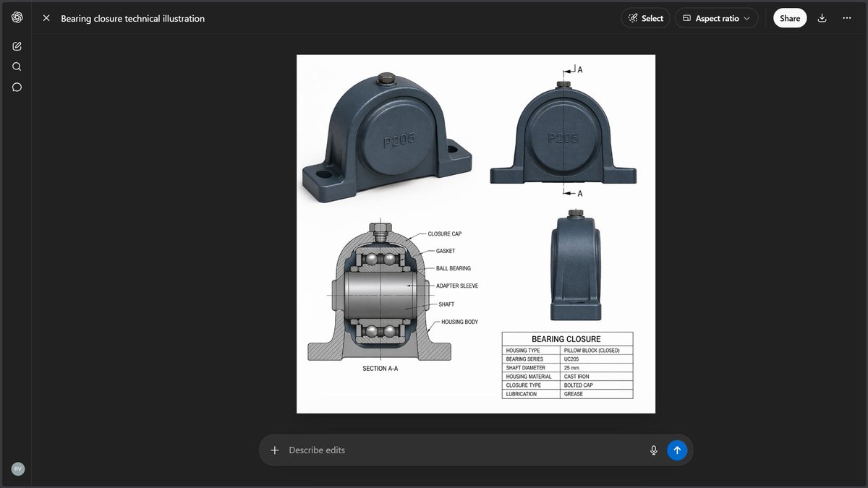The height and width of the screenshot is (488, 868).
Task: Click the 'HOUSING BODY' label
Action: [460, 322]
